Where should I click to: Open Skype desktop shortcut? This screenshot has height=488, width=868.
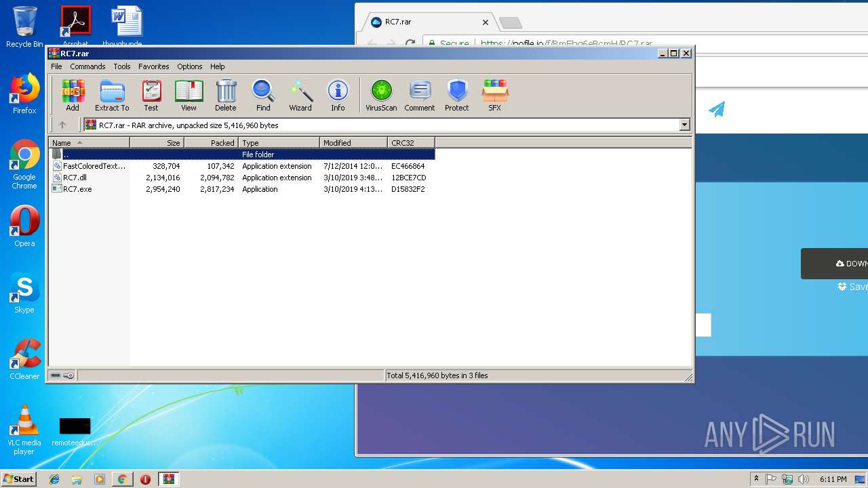point(24,293)
